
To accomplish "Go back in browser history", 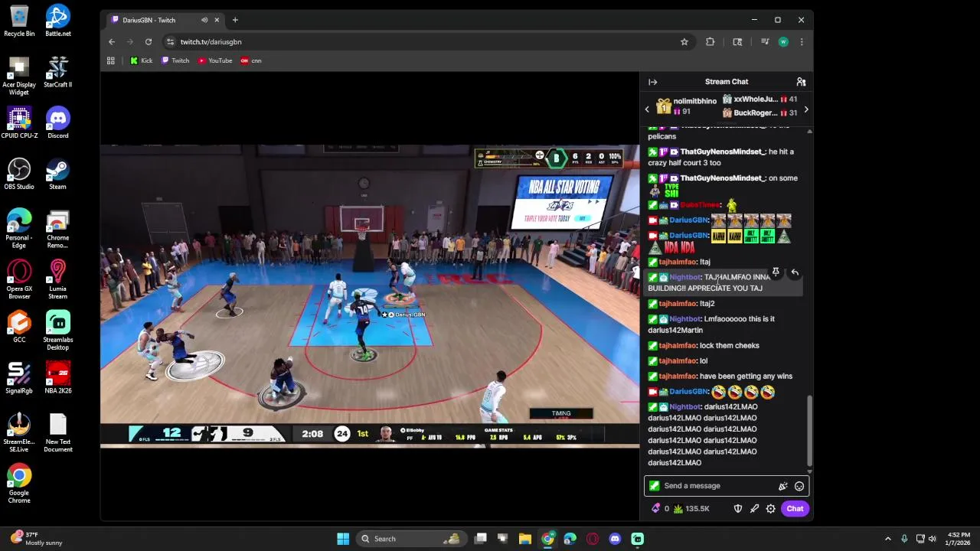I will click(112, 42).
